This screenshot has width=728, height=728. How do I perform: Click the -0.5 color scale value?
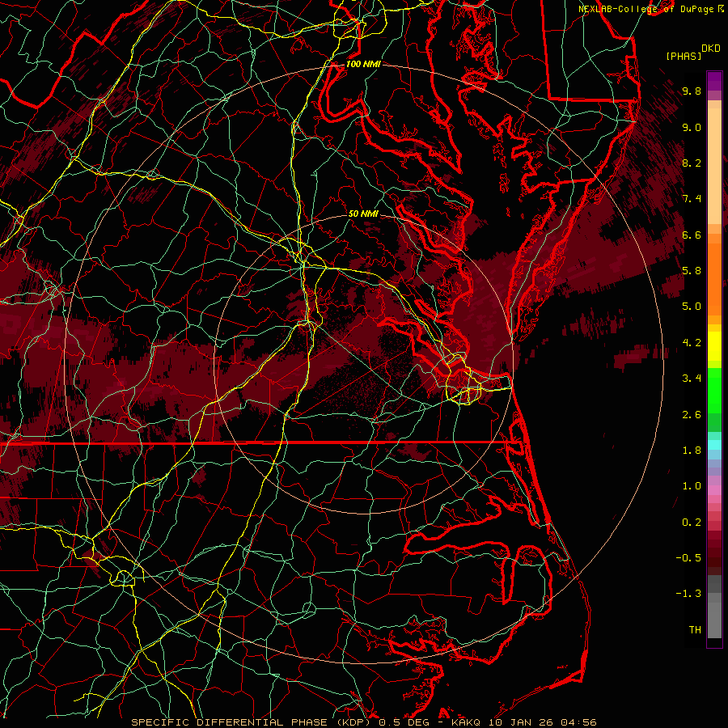688,558
